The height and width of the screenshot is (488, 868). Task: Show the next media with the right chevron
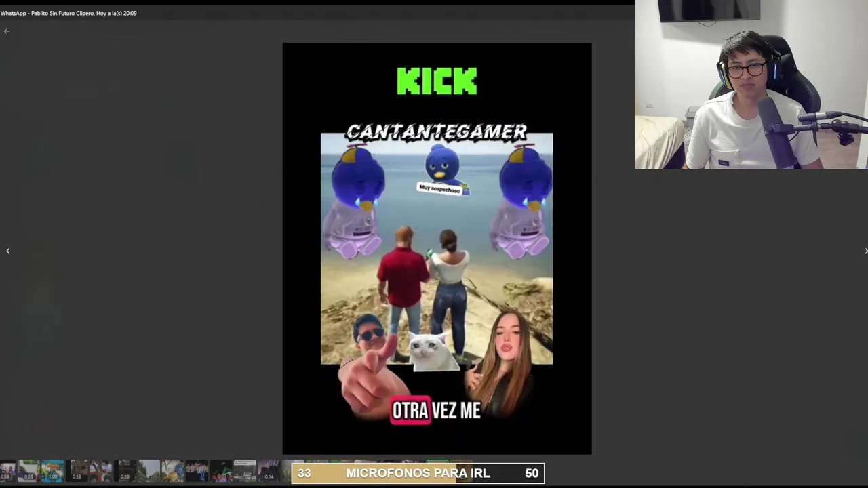click(x=865, y=251)
